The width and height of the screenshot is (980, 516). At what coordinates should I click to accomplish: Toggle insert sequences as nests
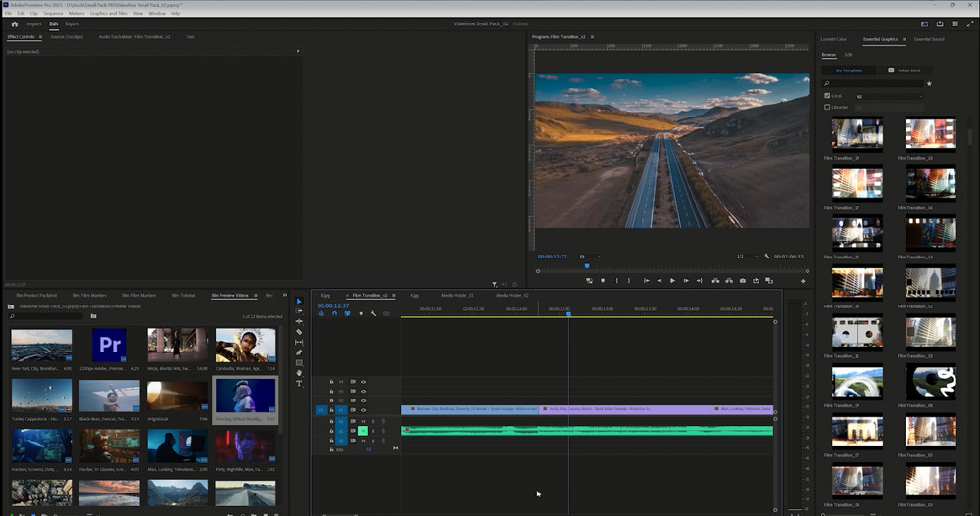321,313
